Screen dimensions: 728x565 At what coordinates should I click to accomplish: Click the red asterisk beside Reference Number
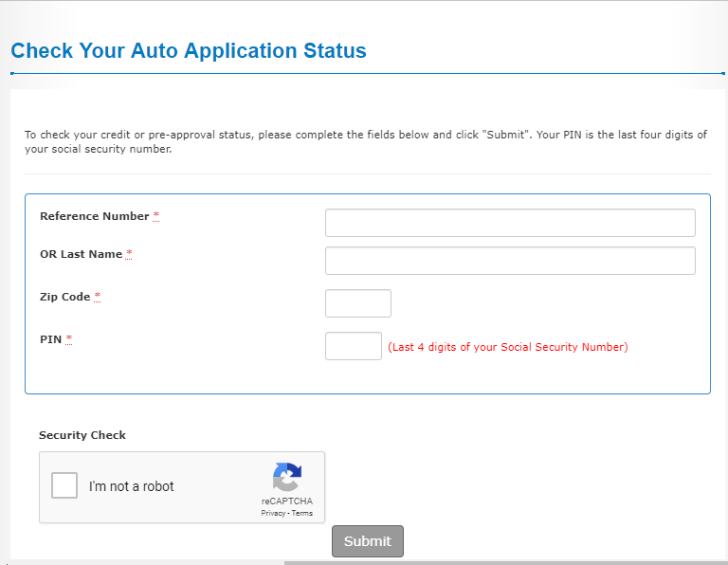pos(156,216)
